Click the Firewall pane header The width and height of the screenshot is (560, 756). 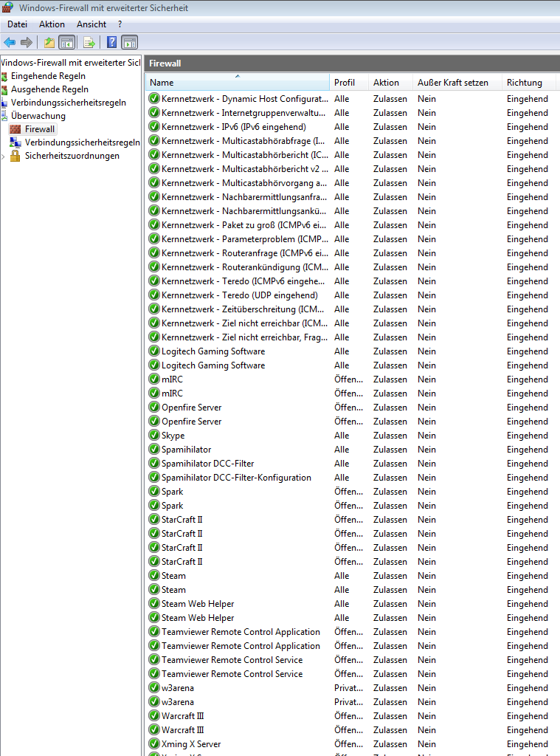(x=352, y=63)
